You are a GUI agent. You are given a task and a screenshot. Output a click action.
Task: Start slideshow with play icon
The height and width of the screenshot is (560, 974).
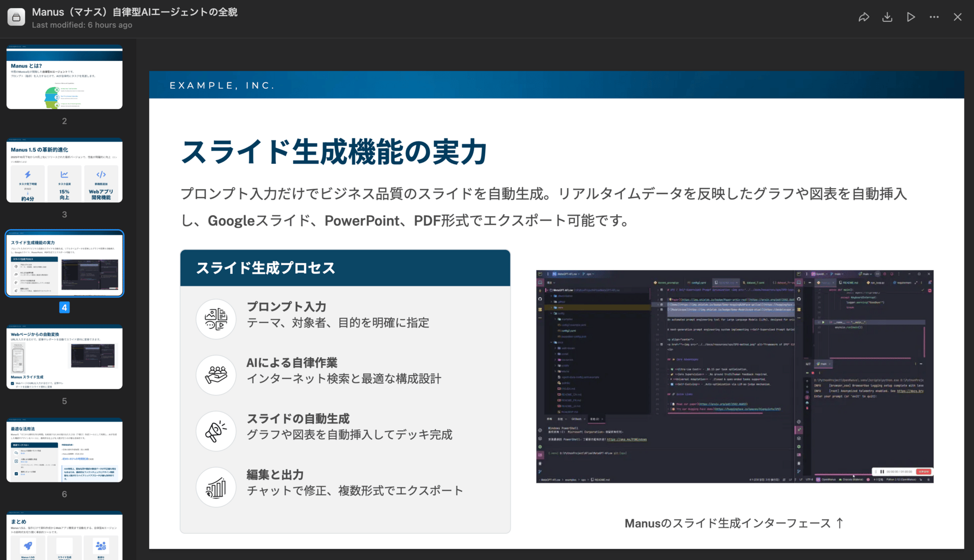coord(911,17)
